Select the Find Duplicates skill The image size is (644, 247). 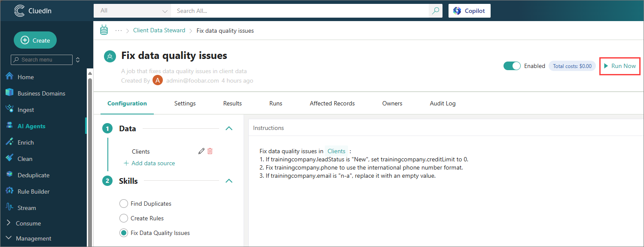click(124, 204)
